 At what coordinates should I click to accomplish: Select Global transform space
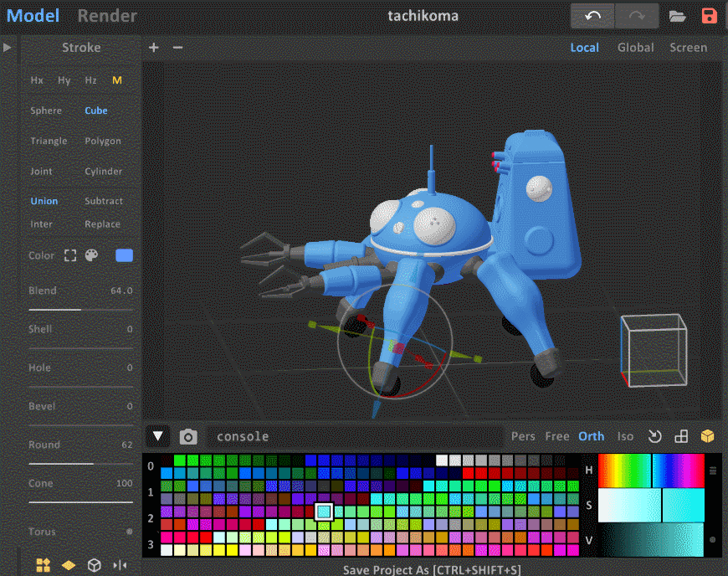[635, 48]
